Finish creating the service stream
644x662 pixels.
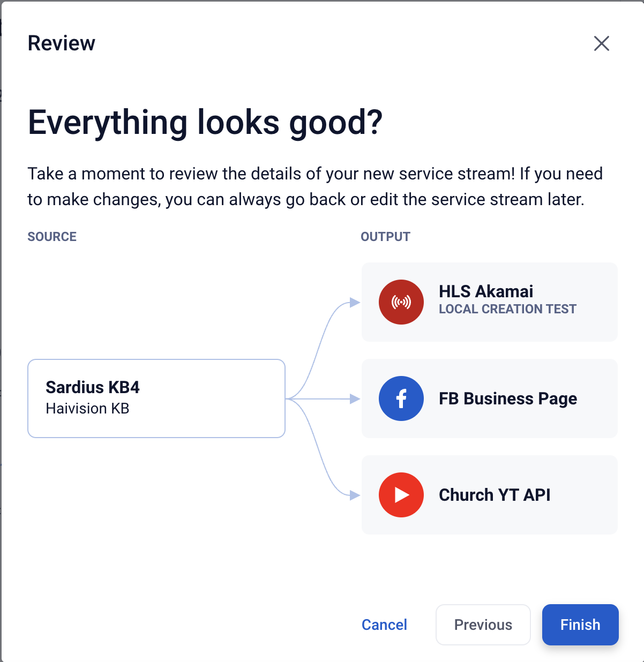[580, 625]
